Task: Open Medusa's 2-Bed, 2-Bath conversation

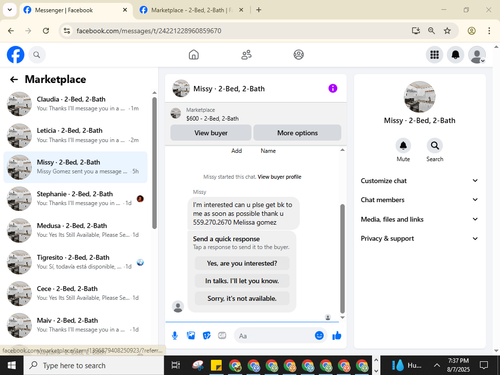Action: point(75,230)
